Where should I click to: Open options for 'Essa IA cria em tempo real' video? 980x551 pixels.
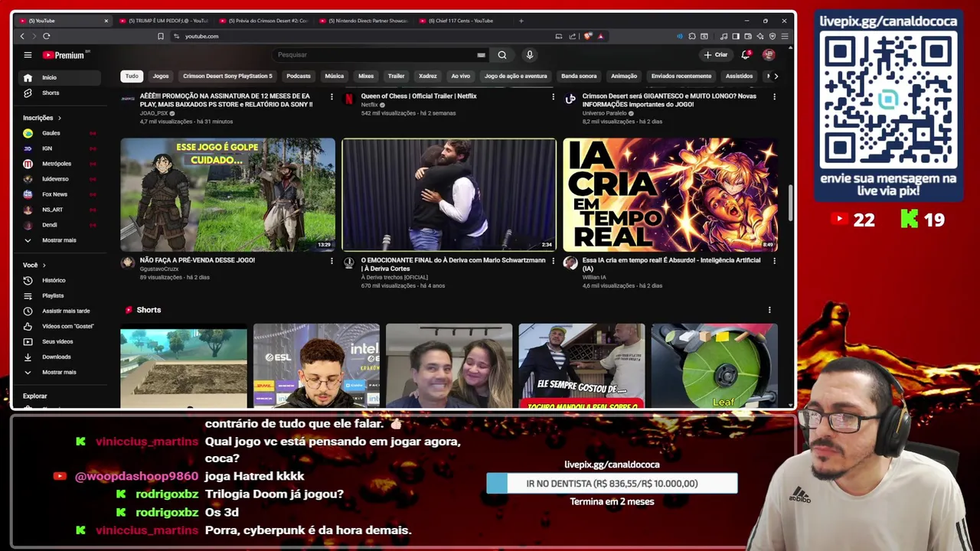pos(774,261)
